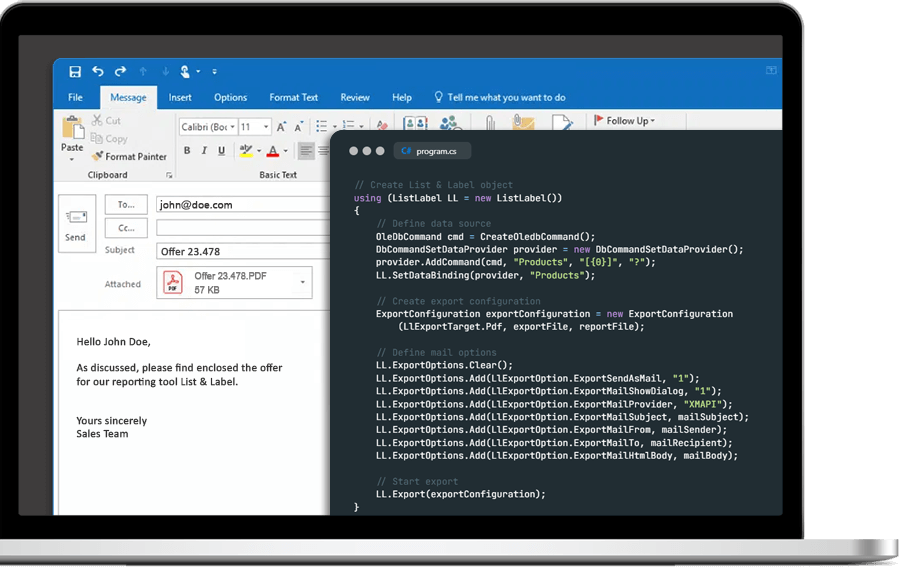The height and width of the screenshot is (567, 900).
Task: Apply bullet list formatting
Action: click(x=321, y=126)
